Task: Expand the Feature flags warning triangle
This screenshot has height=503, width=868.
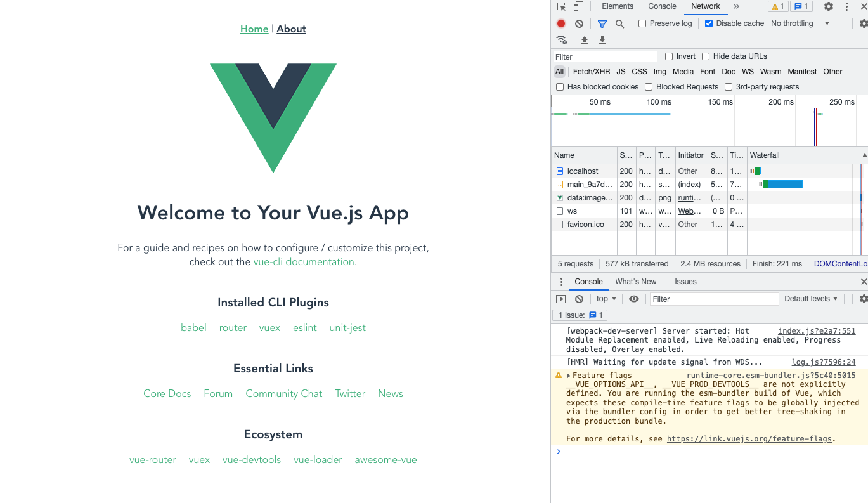Action: click(569, 376)
